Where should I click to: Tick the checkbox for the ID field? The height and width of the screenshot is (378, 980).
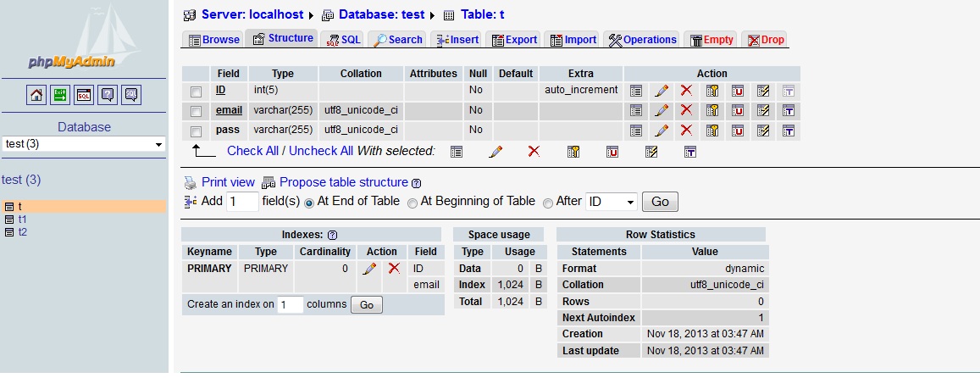(x=197, y=92)
